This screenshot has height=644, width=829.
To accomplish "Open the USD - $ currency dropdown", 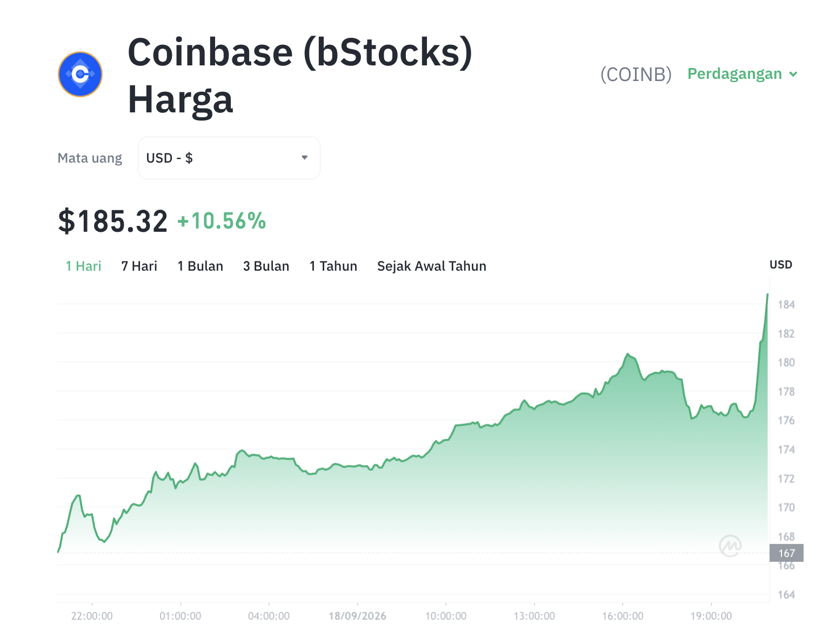I will [x=229, y=158].
